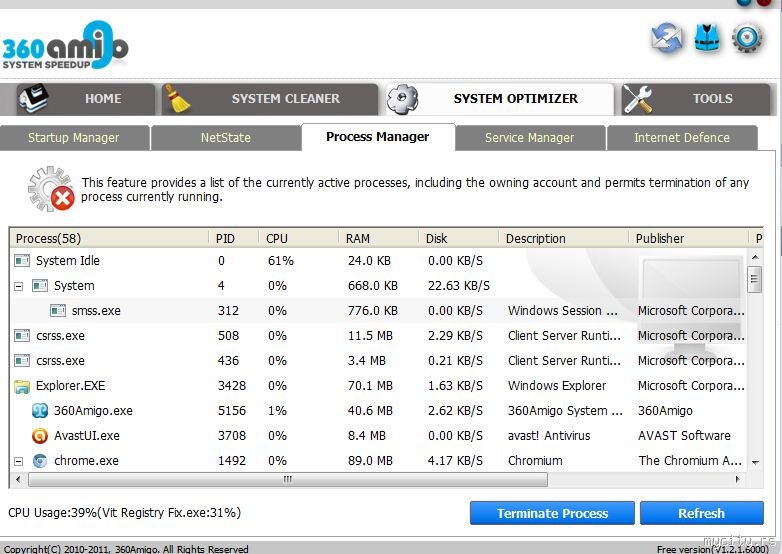Screen dimensions: 782x554
Task: Click the csrss.exe icon for PID 436
Action: [22, 361]
